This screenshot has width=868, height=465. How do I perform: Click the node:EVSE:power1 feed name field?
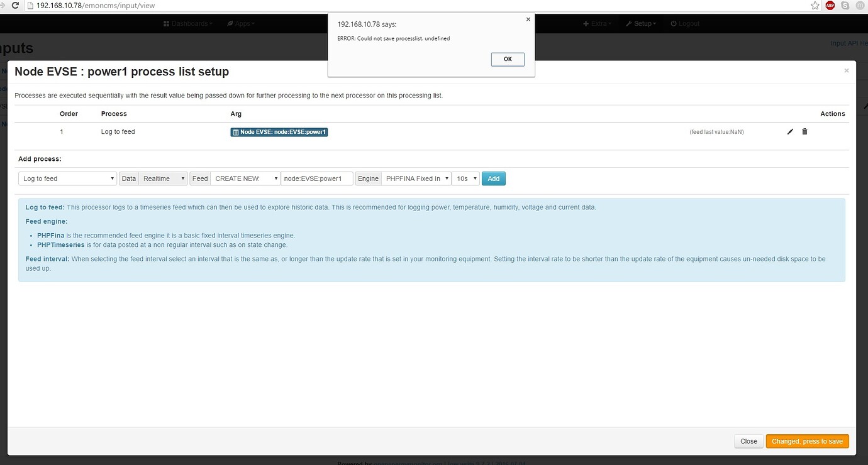coord(317,178)
